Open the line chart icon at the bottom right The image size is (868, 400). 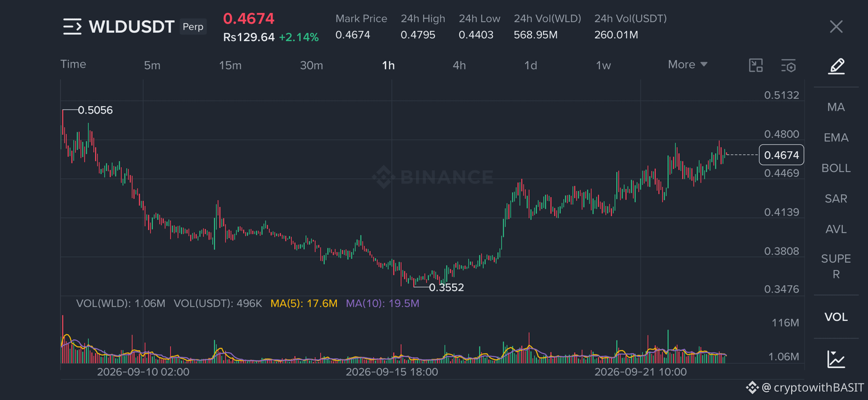pos(836,359)
